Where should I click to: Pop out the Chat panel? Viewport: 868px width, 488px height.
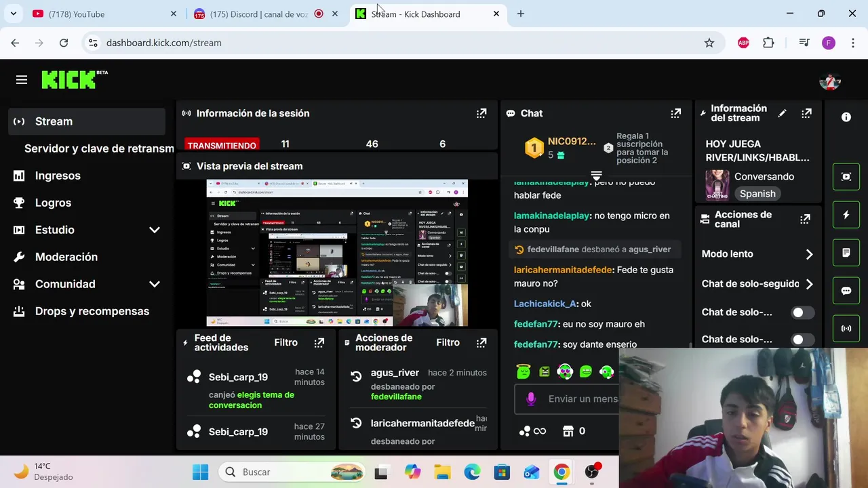coord(676,113)
